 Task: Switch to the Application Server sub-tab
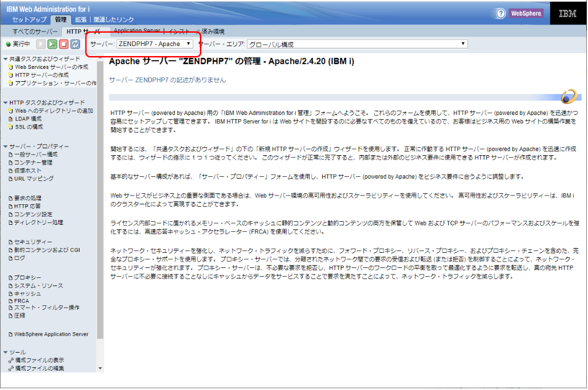click(x=137, y=31)
